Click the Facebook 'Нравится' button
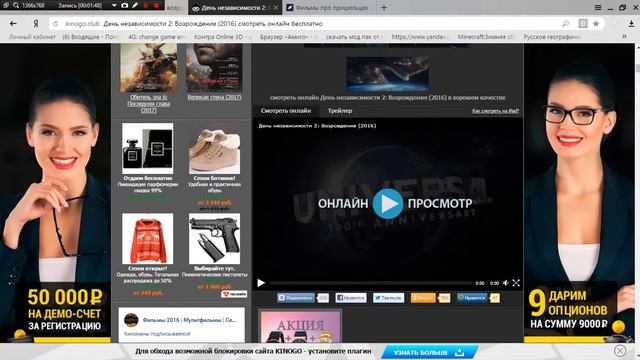 (351, 298)
